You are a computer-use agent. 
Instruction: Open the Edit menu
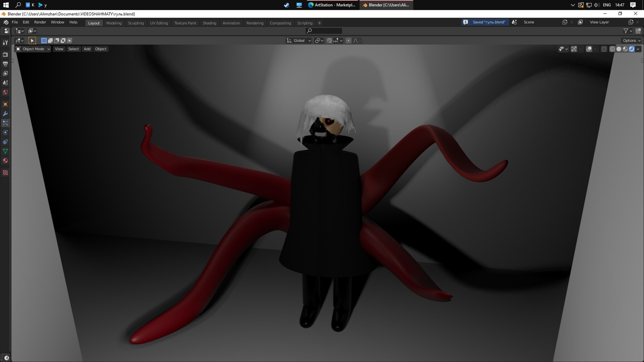tap(26, 22)
